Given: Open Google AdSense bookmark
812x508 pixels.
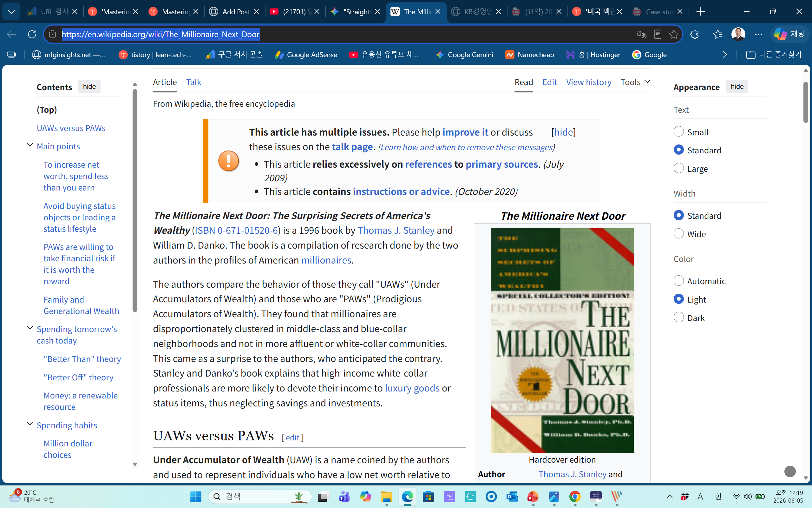Looking at the screenshot, I should tap(306, 55).
